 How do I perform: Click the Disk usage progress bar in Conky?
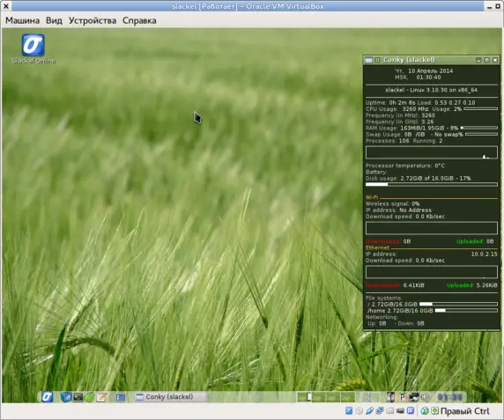coord(432,185)
